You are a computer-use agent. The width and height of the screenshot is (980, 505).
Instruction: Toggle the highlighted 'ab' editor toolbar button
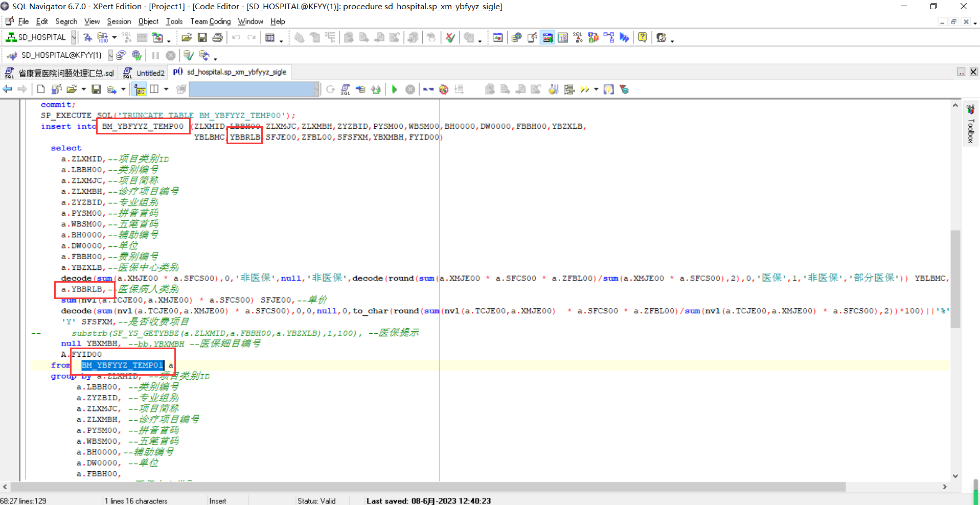(140, 89)
